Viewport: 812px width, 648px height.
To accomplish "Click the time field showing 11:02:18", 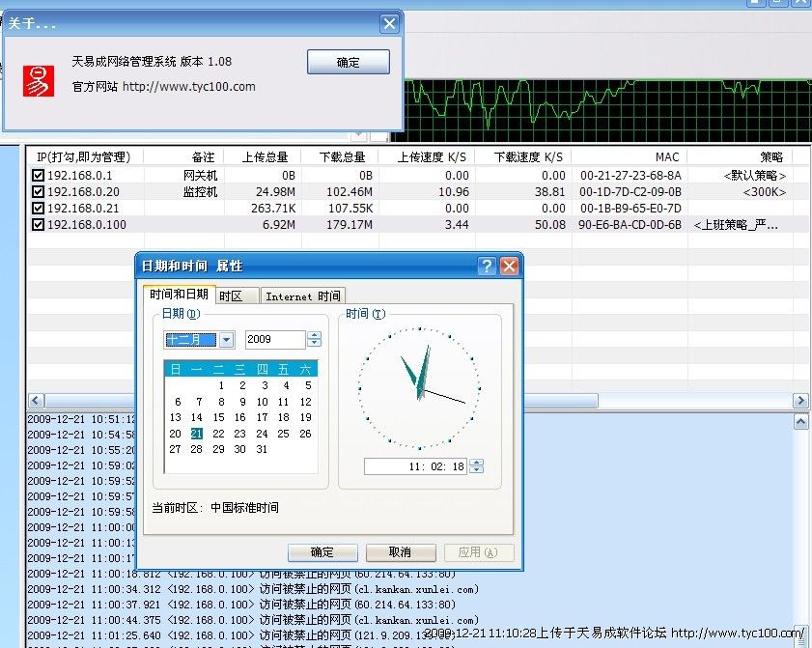I will [415, 466].
